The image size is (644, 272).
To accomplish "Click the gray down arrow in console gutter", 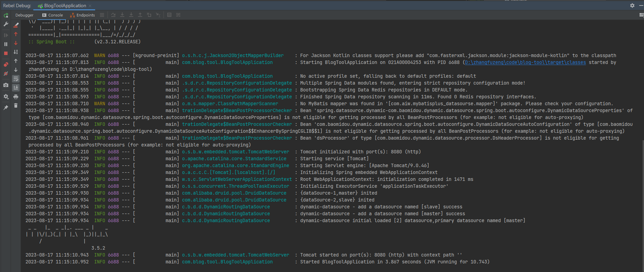I will coord(16,70).
